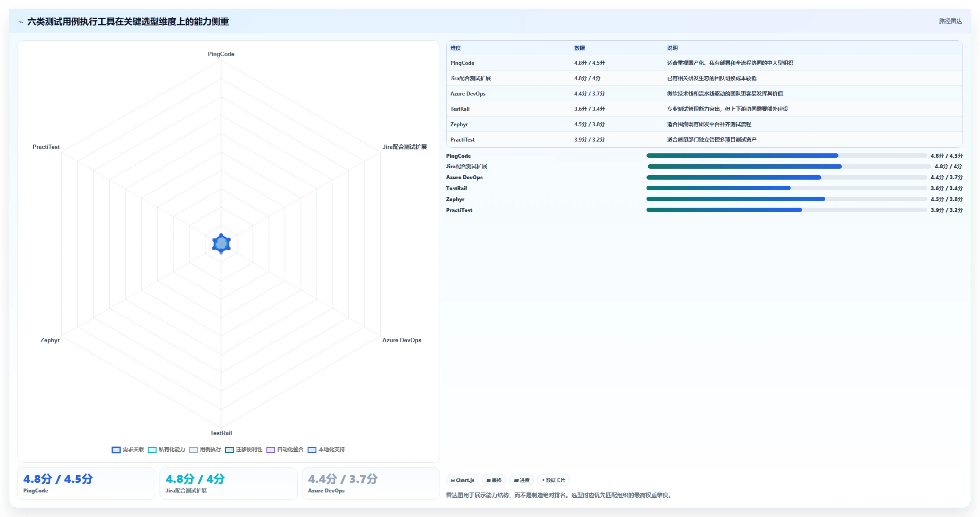Click the 说明 column header
Screen dimensions: 980x517
[x=672, y=48]
